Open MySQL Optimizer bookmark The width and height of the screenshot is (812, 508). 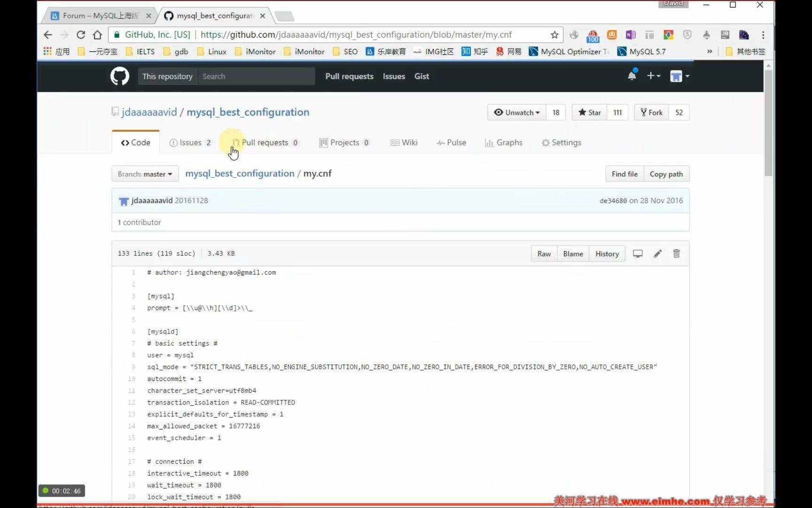tap(569, 51)
